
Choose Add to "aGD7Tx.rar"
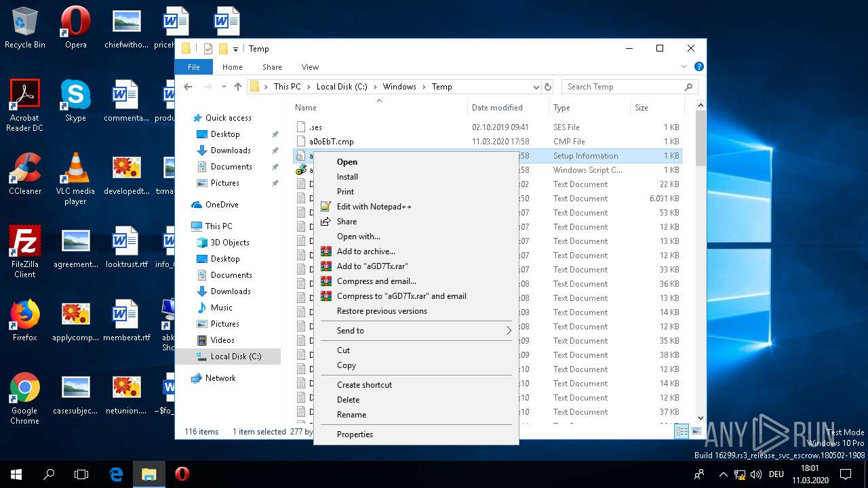coord(416,266)
